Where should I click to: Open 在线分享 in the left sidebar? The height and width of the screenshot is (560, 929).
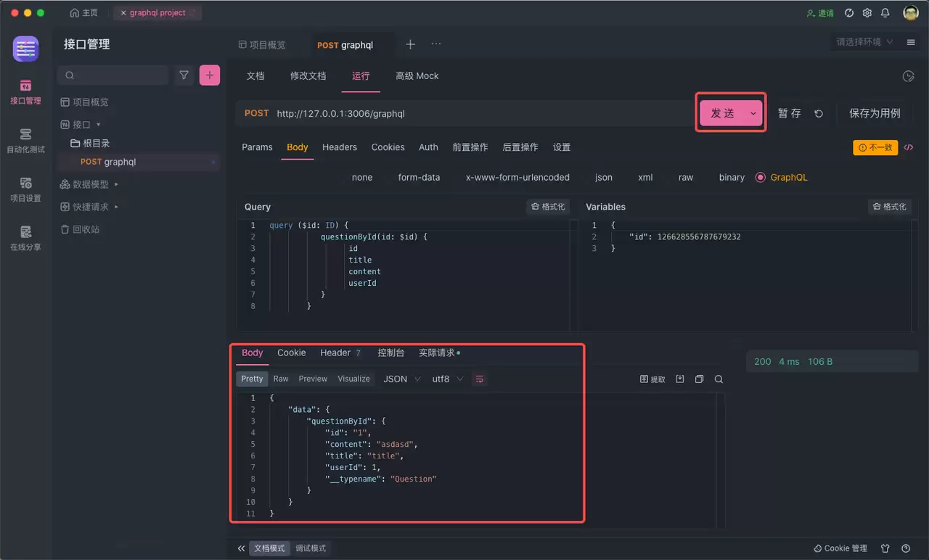pos(25,238)
